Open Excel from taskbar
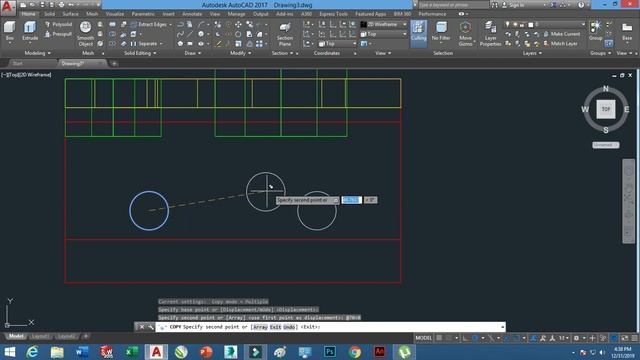 131,352
